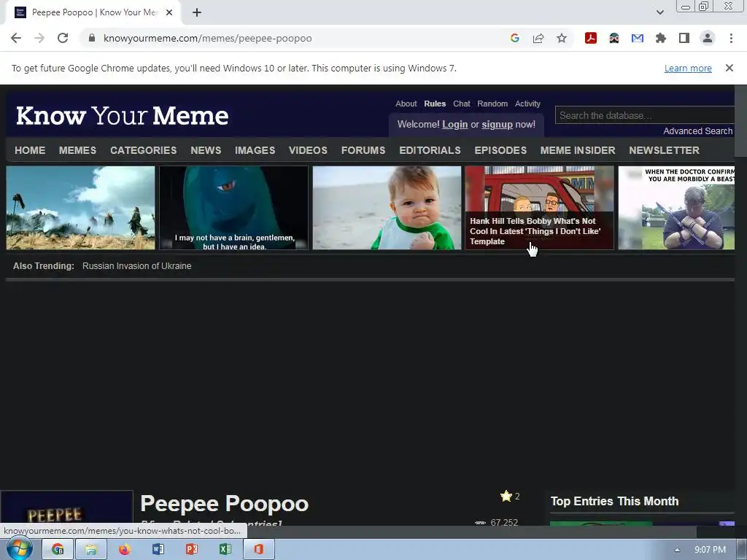The image size is (747, 560).
Task: Open the NEWS menu item
Action: coord(206,150)
